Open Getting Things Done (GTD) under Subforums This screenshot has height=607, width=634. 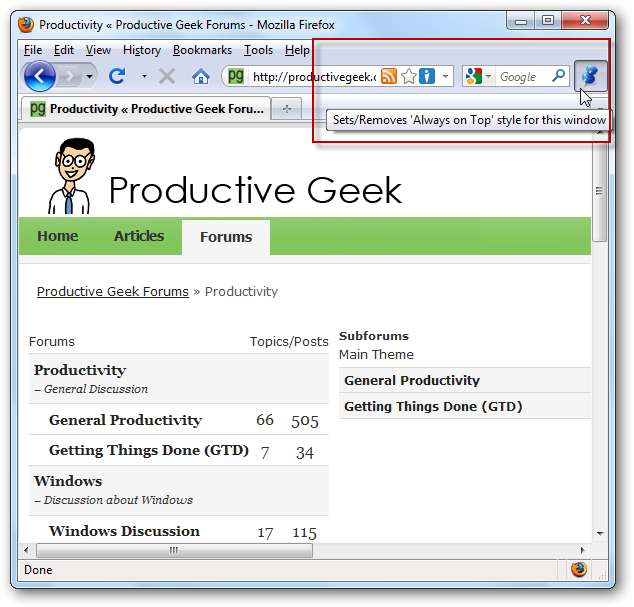tap(433, 406)
